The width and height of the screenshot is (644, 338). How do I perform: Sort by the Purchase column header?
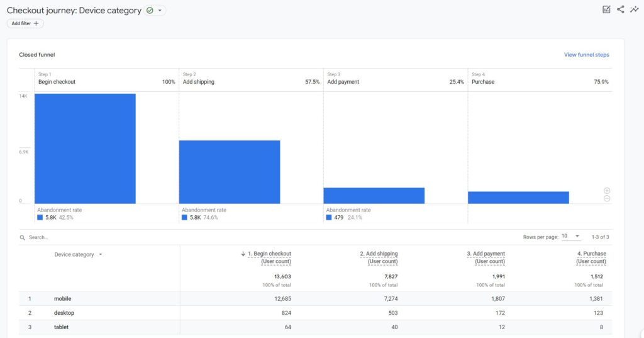[x=592, y=254]
